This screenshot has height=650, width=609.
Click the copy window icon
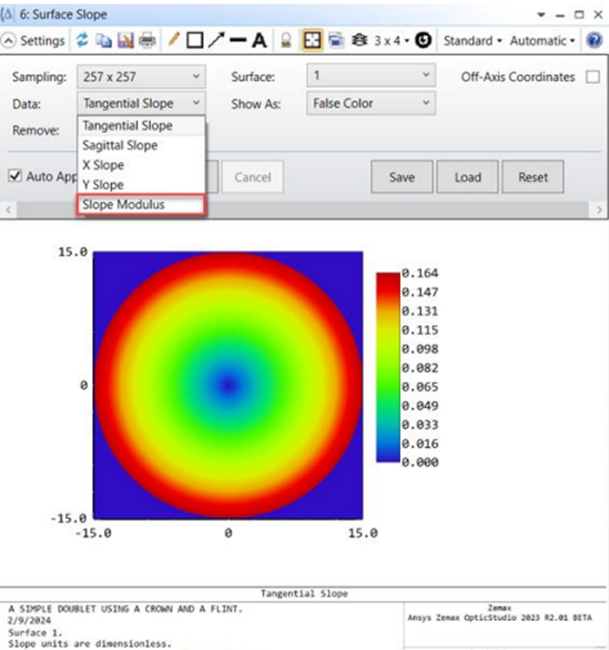pos(104,41)
